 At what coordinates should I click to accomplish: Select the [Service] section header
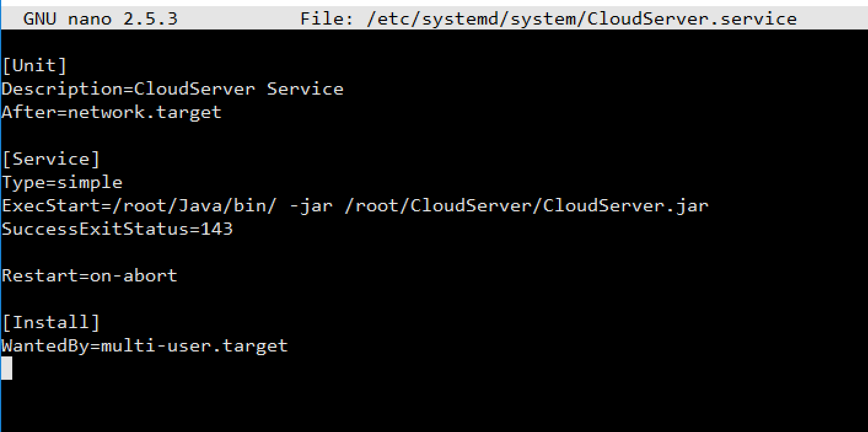pos(51,159)
